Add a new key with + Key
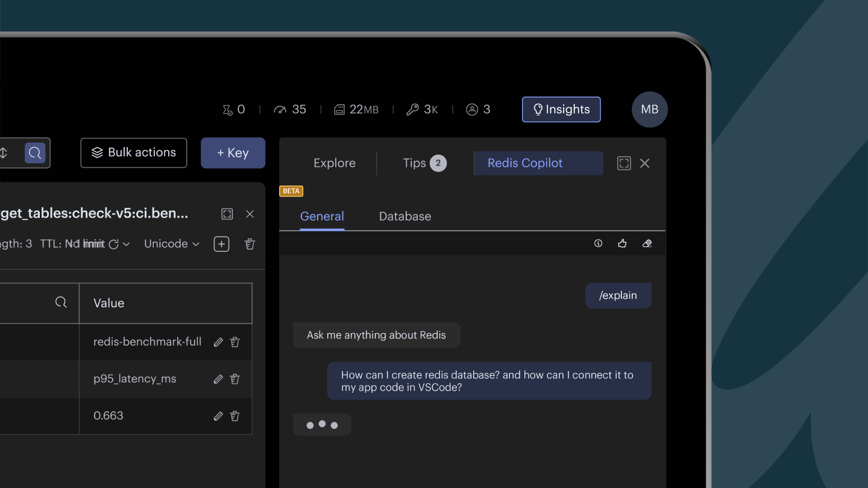868x488 pixels. coord(233,153)
